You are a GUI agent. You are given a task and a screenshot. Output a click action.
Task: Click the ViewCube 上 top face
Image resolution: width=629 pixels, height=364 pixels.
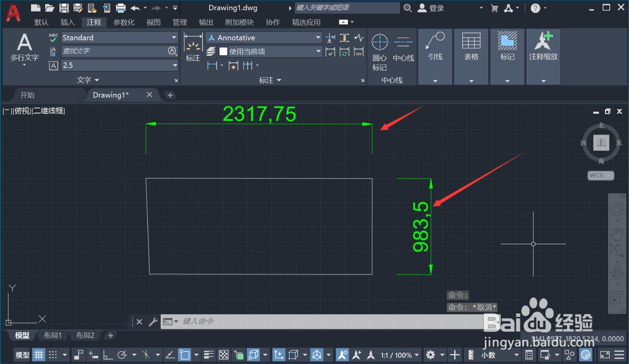point(601,143)
